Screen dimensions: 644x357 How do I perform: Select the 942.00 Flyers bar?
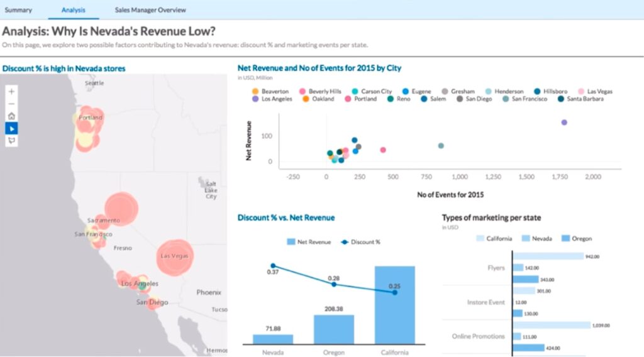pos(547,256)
